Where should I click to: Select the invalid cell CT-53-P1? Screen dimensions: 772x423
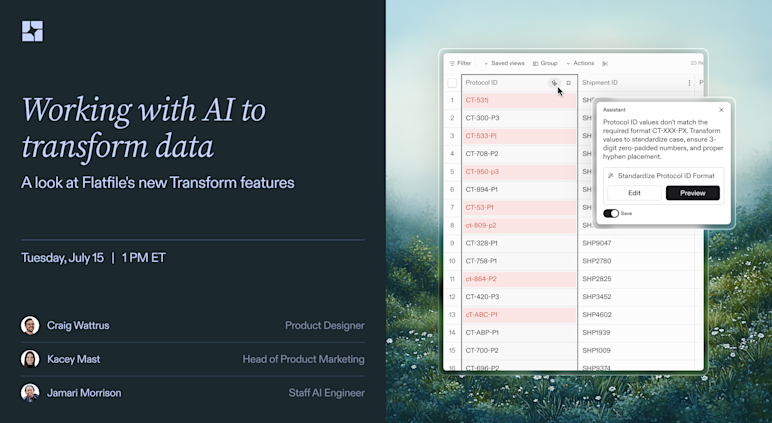(519, 207)
